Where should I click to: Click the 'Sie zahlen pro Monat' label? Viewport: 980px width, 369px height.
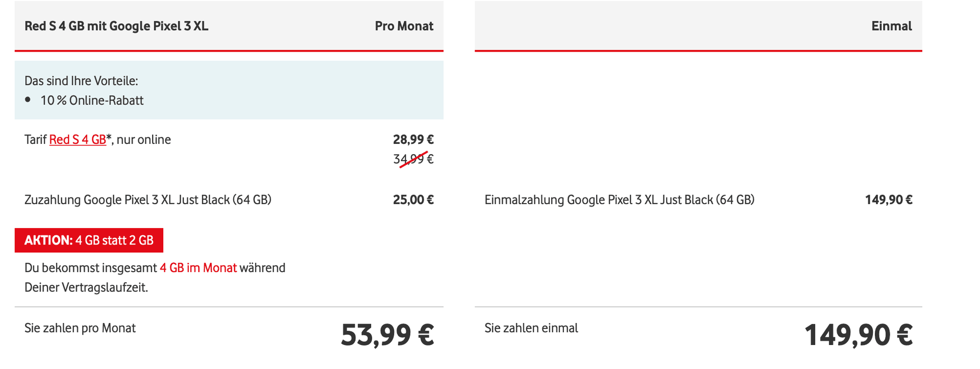(x=80, y=328)
